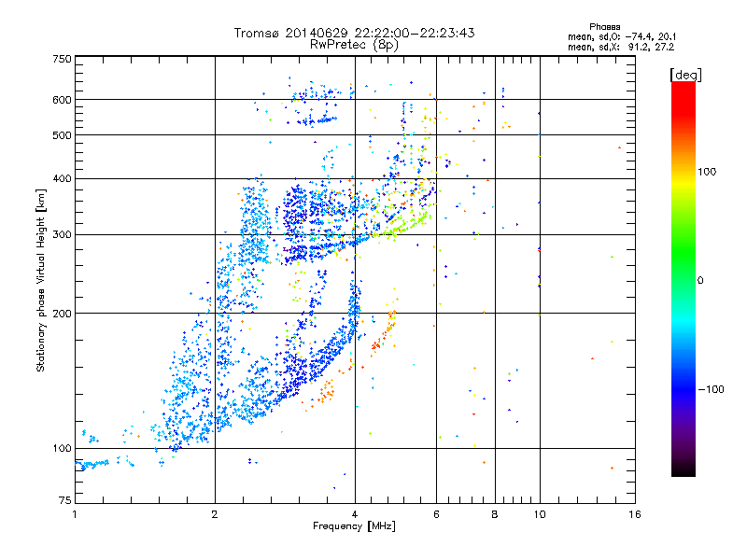
Task: Click the y-axis tick label '75'
Action: click(65, 500)
